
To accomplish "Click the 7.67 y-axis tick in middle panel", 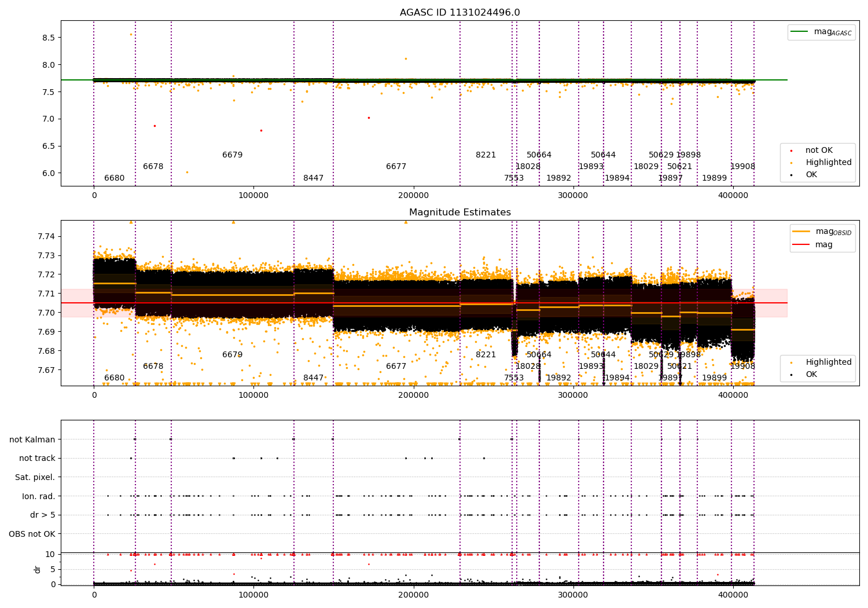I will pyautogui.click(x=47, y=370).
